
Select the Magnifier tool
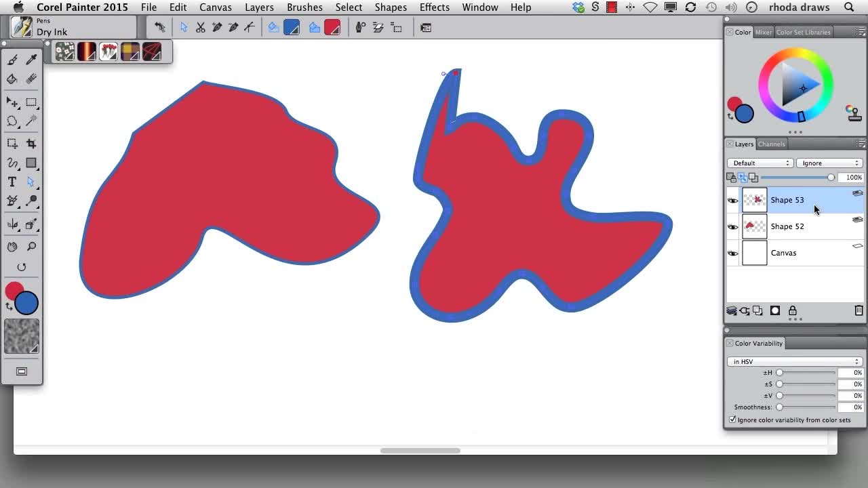click(x=31, y=247)
